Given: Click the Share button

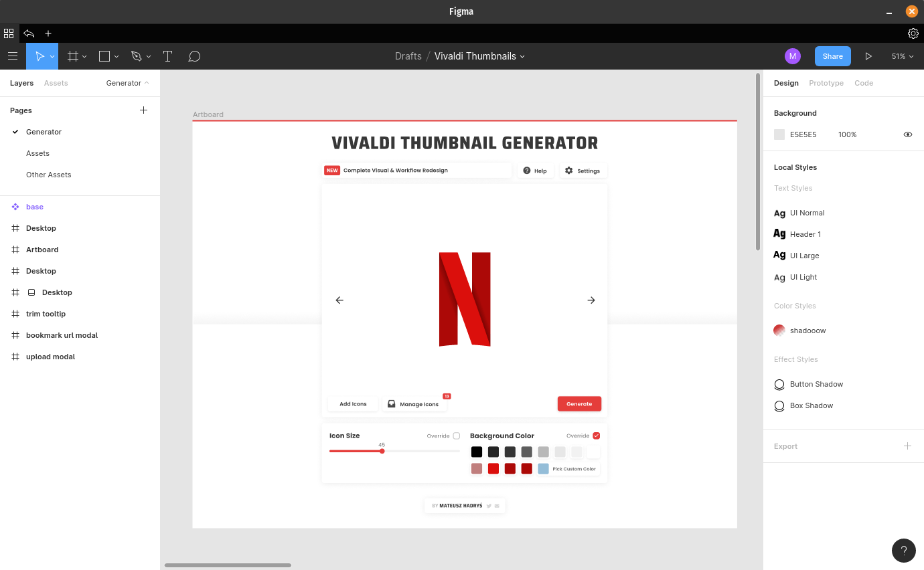Looking at the screenshot, I should click(832, 56).
